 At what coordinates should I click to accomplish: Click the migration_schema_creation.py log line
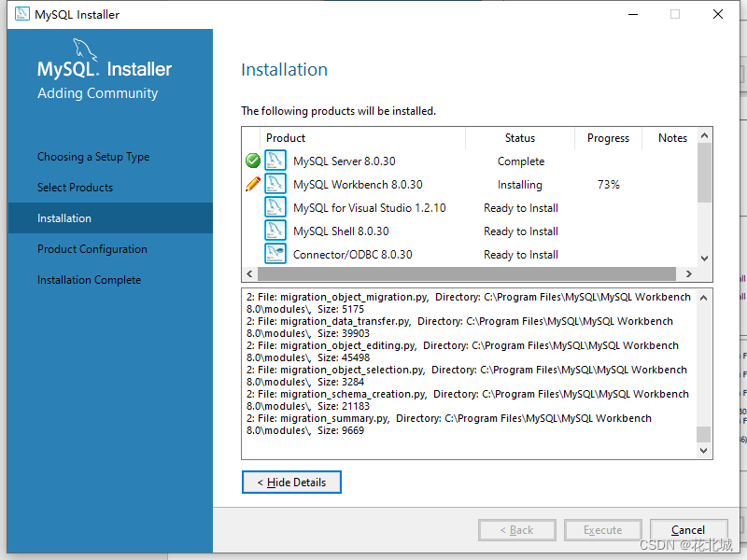(x=468, y=400)
